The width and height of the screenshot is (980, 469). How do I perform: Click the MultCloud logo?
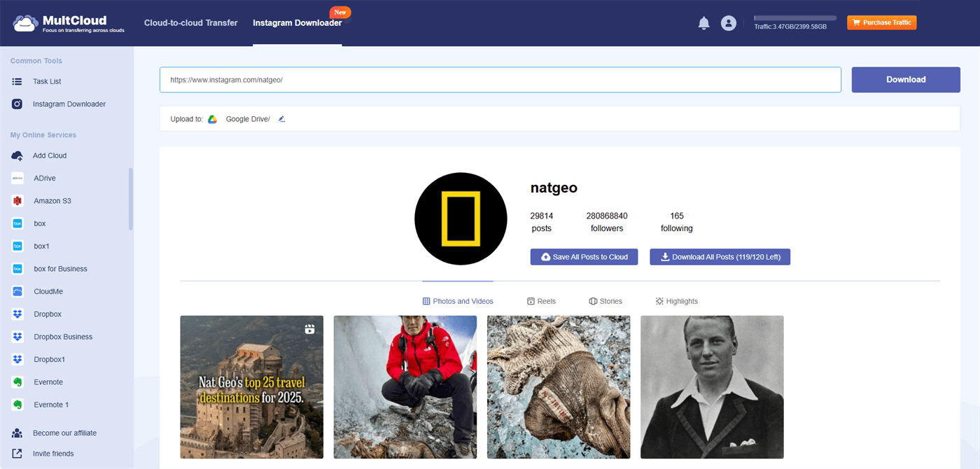68,23
